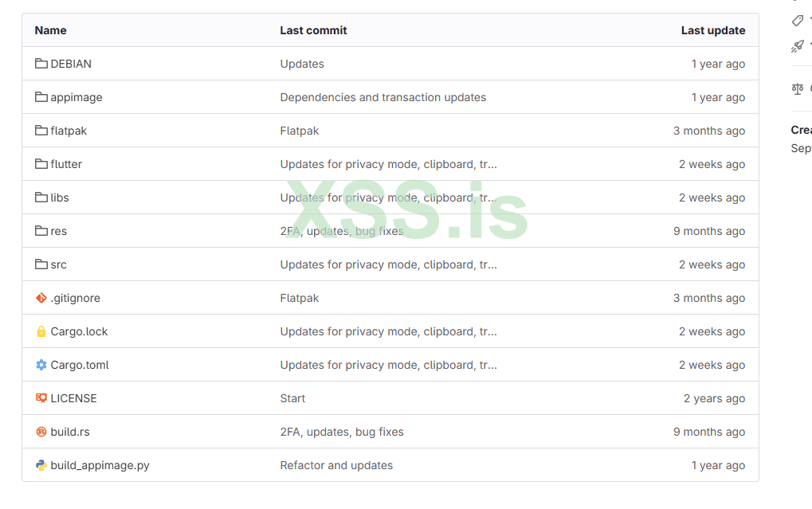The height and width of the screenshot is (509, 812).
Task: Click the DEBIAN folder icon
Action: tap(41, 64)
